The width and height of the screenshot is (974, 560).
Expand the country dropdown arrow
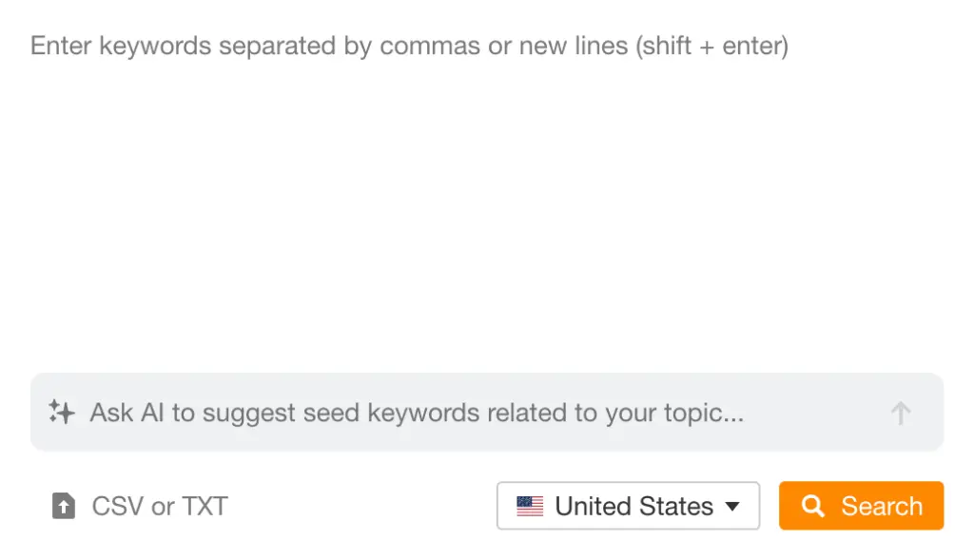(732, 506)
